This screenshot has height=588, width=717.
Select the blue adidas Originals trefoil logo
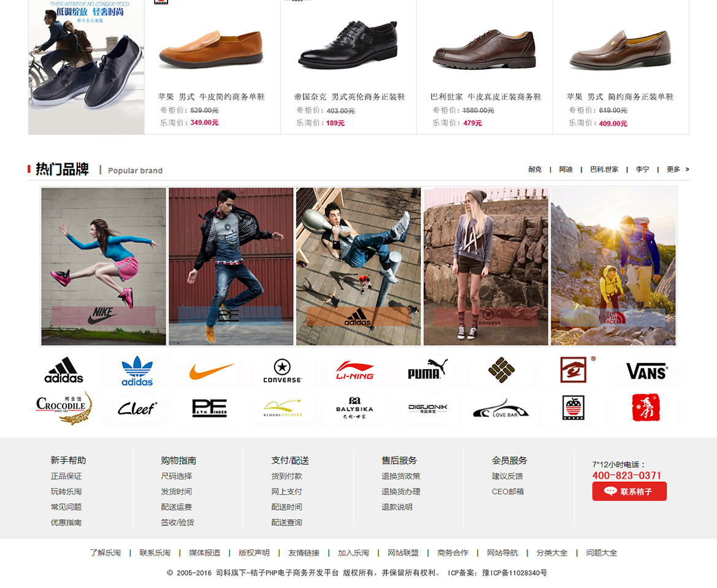pyautogui.click(x=137, y=371)
